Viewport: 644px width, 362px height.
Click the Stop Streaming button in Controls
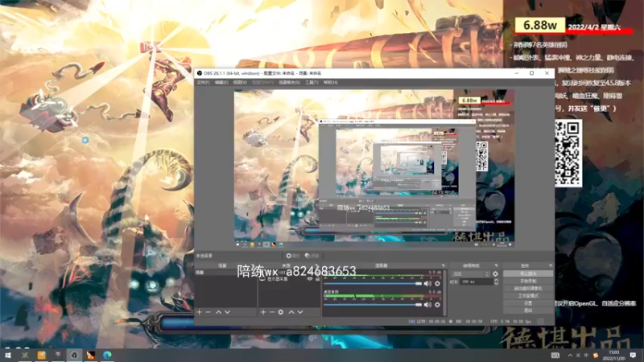(x=528, y=274)
